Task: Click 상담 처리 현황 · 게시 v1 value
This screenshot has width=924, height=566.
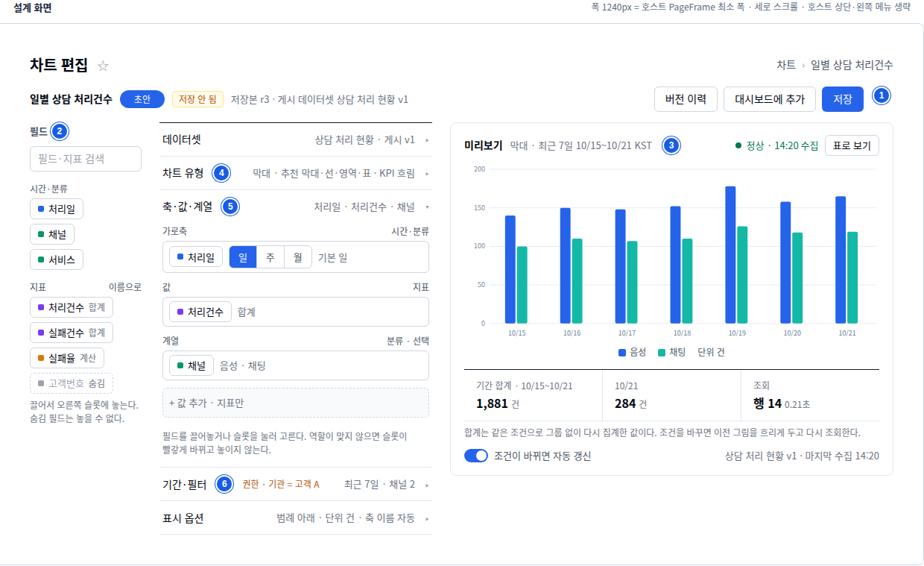Action: pos(364,139)
